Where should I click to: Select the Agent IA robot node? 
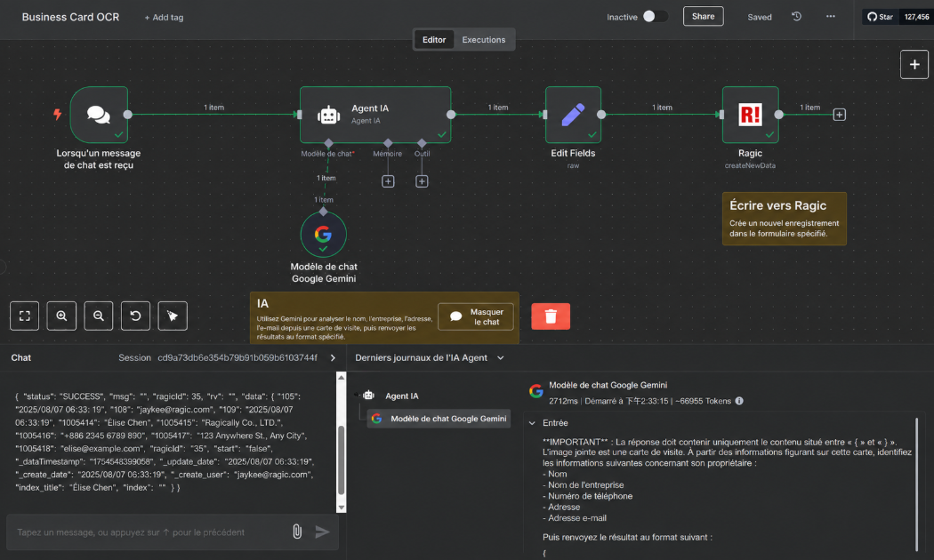[375, 115]
